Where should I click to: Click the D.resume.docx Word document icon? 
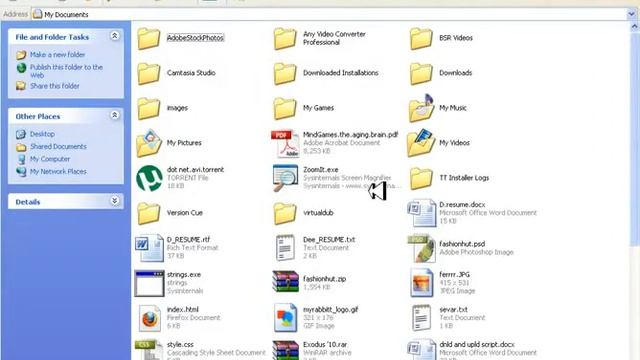[422, 213]
